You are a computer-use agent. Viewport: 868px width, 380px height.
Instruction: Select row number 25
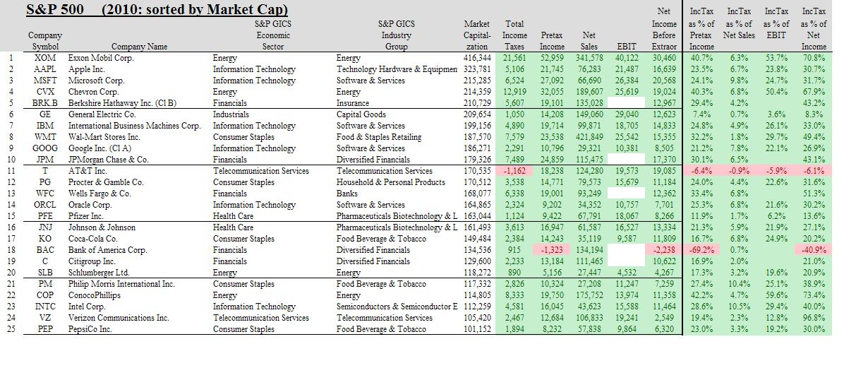click(11, 329)
